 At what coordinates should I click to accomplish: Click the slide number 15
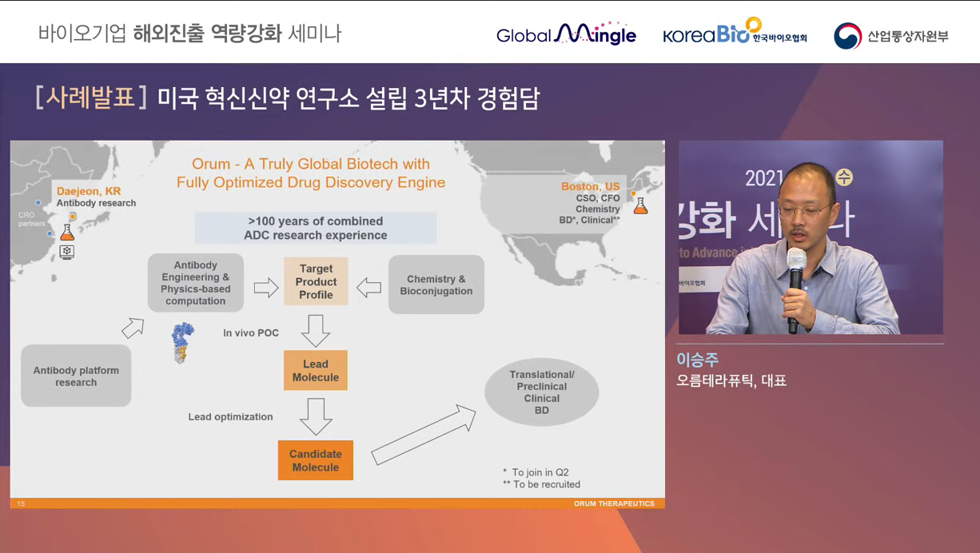21,503
